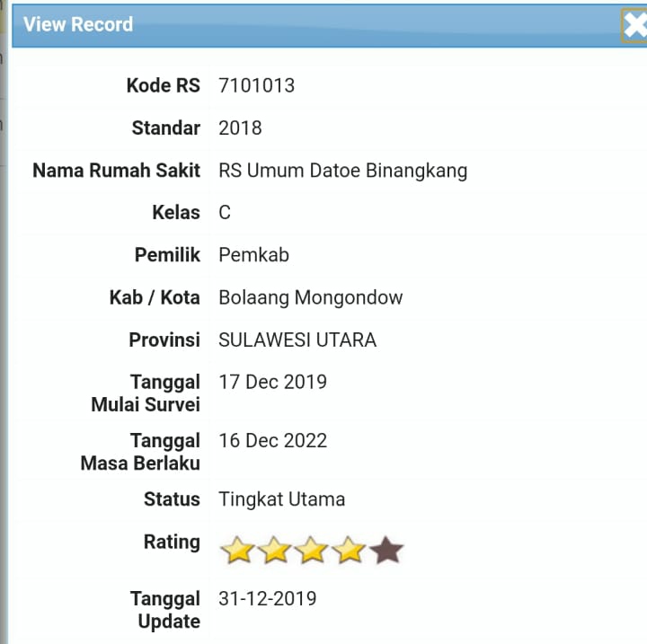The width and height of the screenshot is (647, 644).
Task: Click the Standar value 2018
Action: [x=240, y=128]
